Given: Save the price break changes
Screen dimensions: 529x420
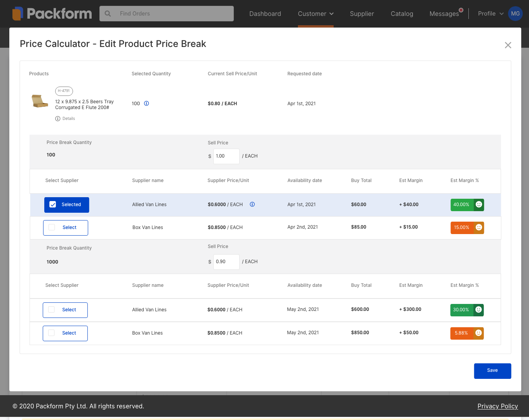Looking at the screenshot, I should (492, 371).
